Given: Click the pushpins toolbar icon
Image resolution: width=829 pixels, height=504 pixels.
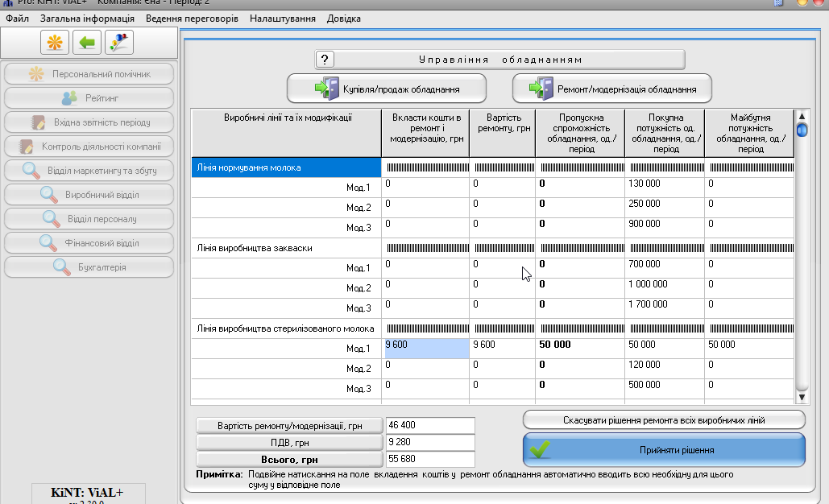Looking at the screenshot, I should coord(119,42).
